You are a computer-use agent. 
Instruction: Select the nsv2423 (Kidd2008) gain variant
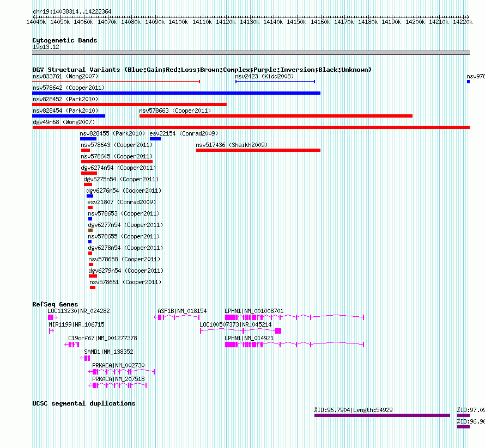[275, 82]
